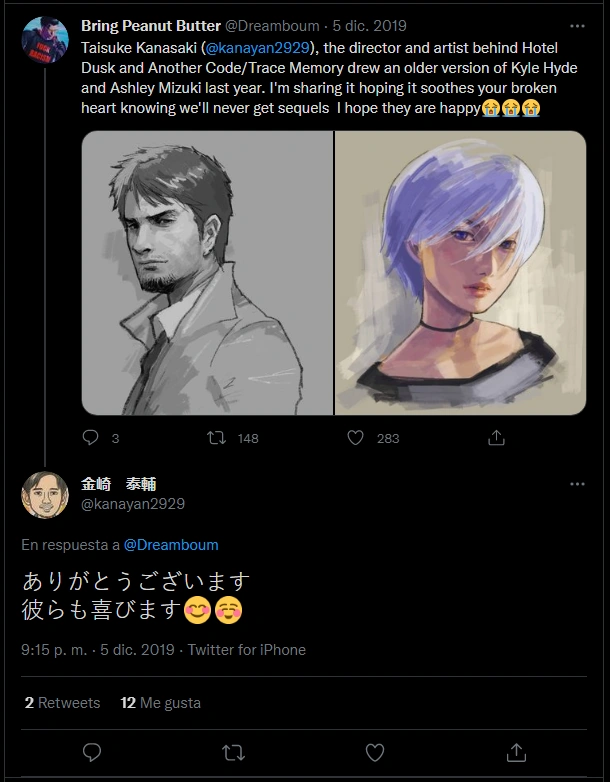Screen dimensions: 610x782
Task: Open more options for kanayan2929's reply
Action: coord(577,484)
